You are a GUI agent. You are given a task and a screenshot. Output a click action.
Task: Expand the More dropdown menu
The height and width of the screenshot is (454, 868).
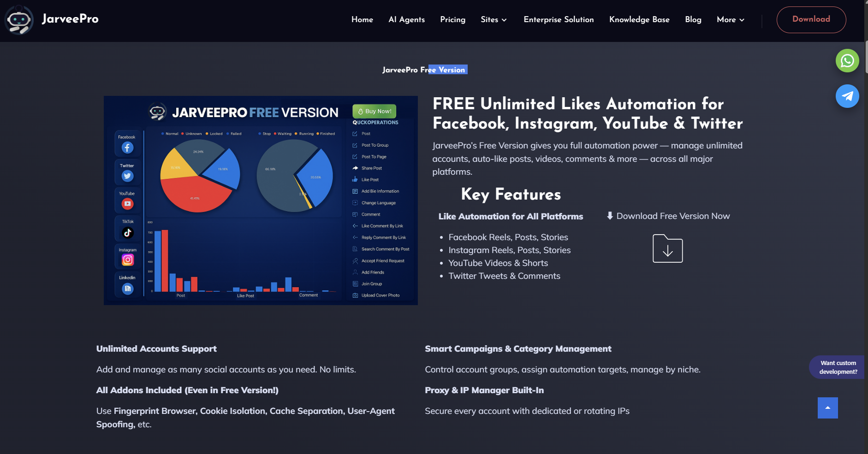pyautogui.click(x=731, y=19)
